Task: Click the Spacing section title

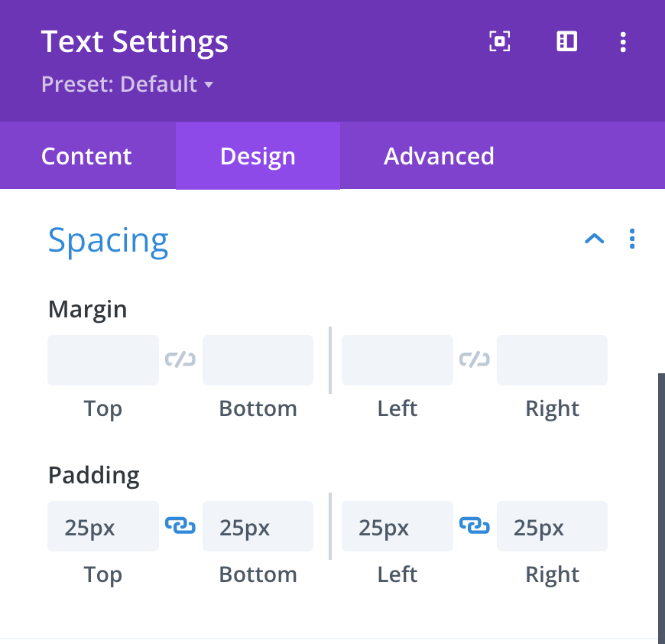Action: [109, 240]
